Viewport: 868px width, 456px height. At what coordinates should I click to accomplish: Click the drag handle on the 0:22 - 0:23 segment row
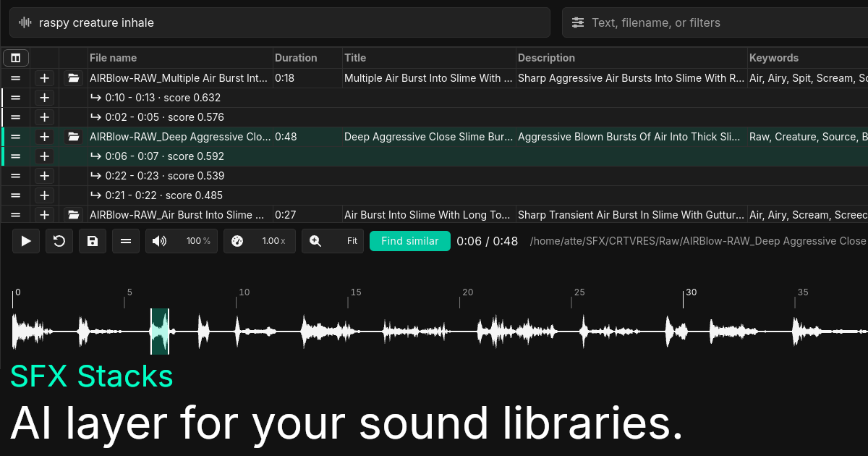pyautogui.click(x=16, y=176)
